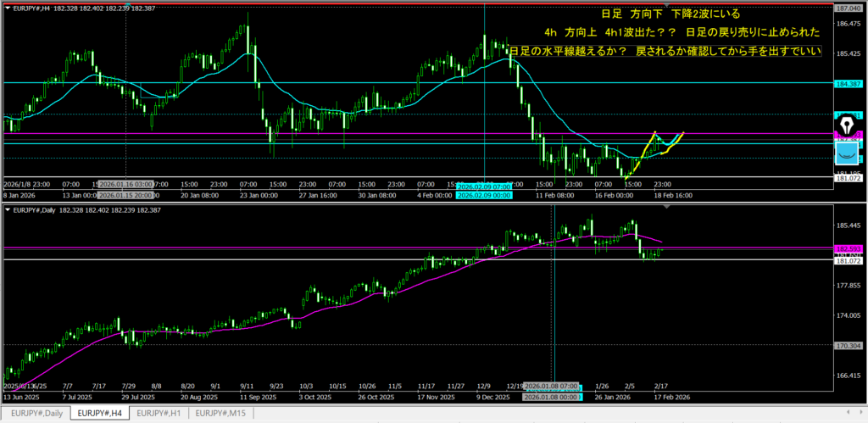868x423 pixels.
Task: Click the cyan 184.387 price label
Action: pos(849,83)
